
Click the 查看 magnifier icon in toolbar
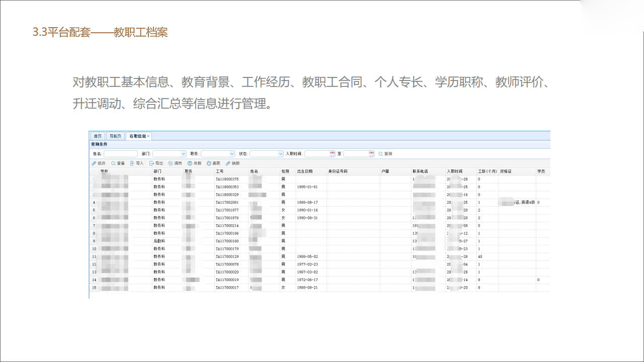(114, 163)
